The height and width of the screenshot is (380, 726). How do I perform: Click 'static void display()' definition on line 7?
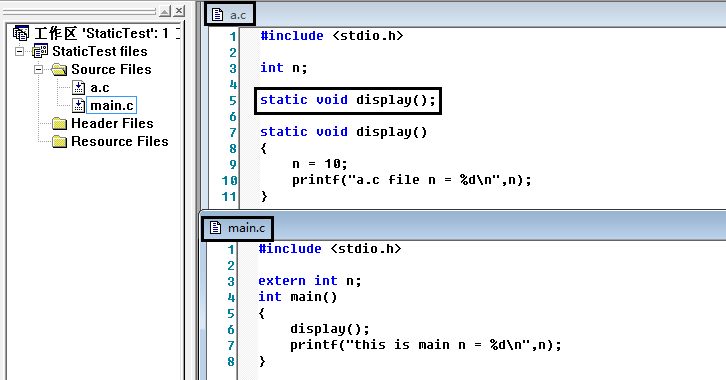(x=344, y=132)
